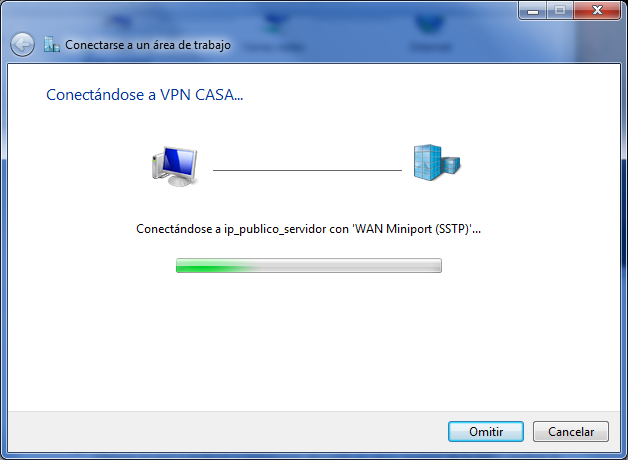Click the 'ip_publico_servidor' text in the status message
628x460 pixels.
click(275, 229)
